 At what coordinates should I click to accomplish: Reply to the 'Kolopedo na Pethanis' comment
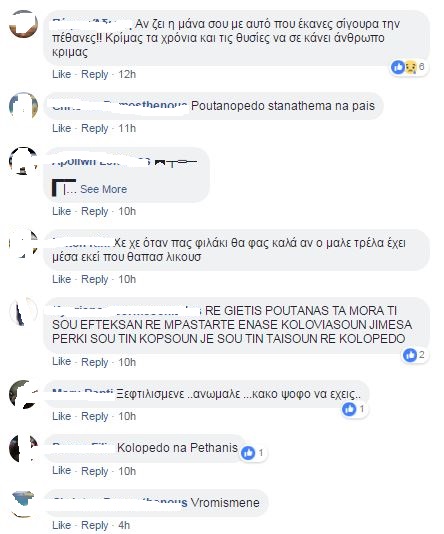94,471
